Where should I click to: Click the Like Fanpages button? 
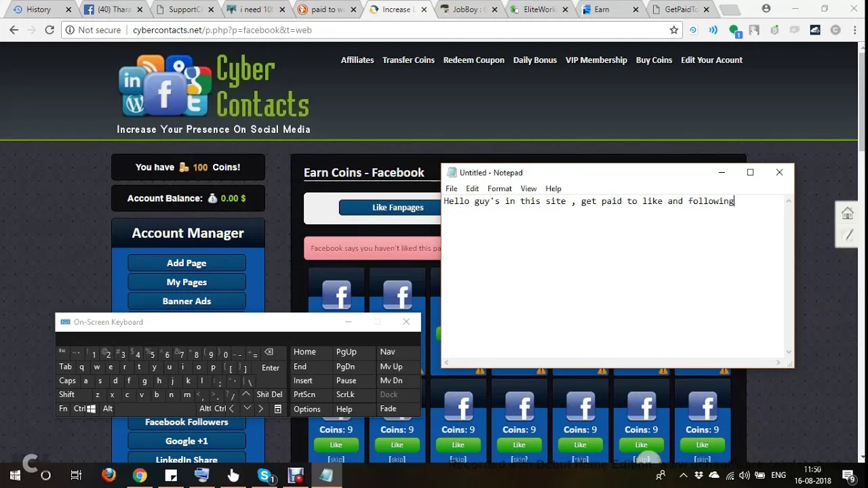397,207
